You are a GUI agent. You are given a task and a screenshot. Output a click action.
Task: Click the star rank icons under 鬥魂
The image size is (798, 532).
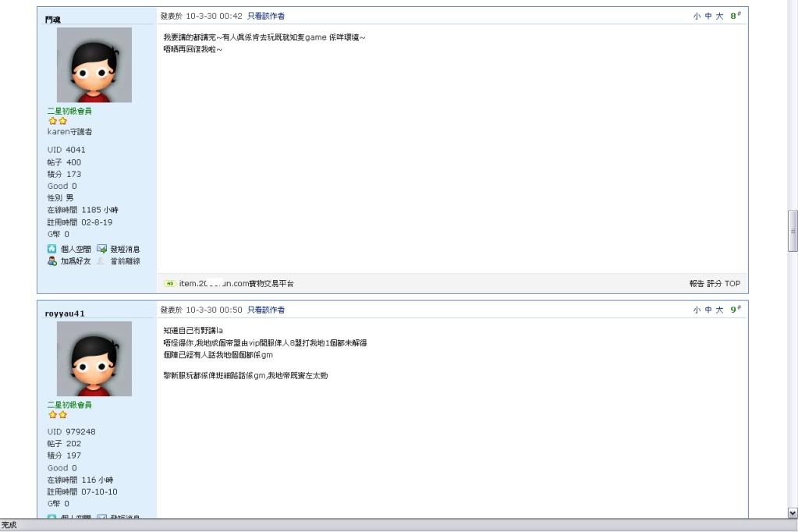[x=58, y=121]
